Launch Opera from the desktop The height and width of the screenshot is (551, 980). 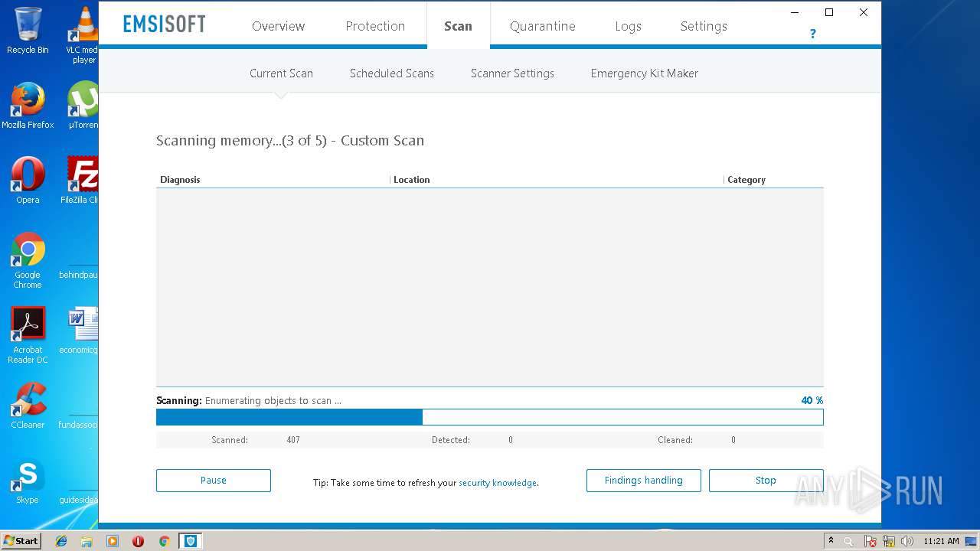coord(28,181)
